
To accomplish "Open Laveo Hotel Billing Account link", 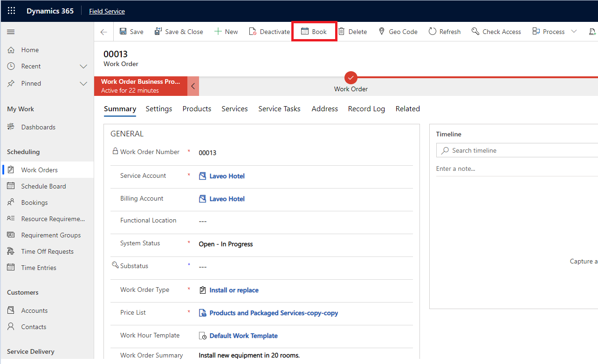I will 227,199.
